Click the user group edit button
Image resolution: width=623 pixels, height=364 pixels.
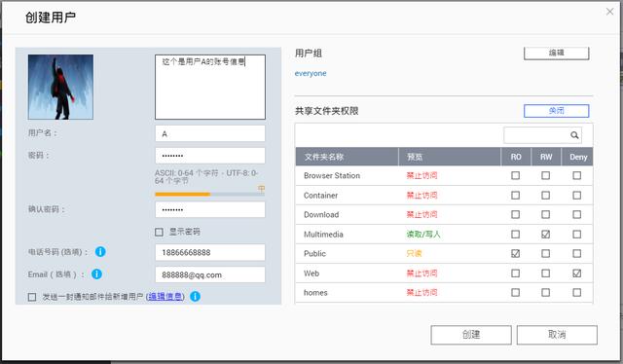coord(556,53)
